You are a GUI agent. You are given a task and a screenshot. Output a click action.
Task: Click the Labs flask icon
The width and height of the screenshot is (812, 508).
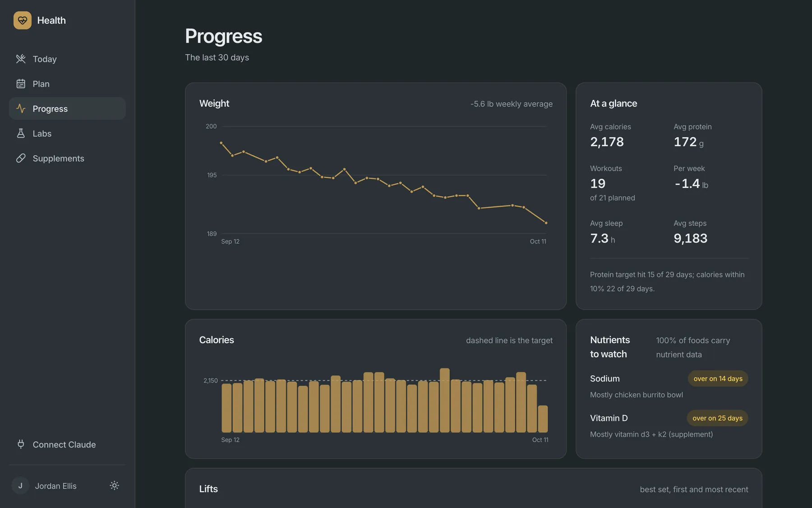[x=21, y=133]
